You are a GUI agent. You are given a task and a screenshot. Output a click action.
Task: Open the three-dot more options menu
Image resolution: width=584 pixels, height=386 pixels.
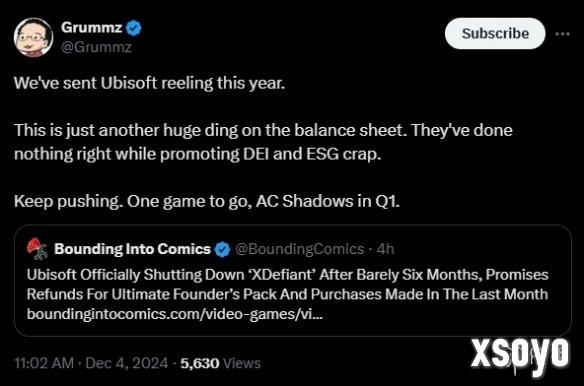pos(562,34)
